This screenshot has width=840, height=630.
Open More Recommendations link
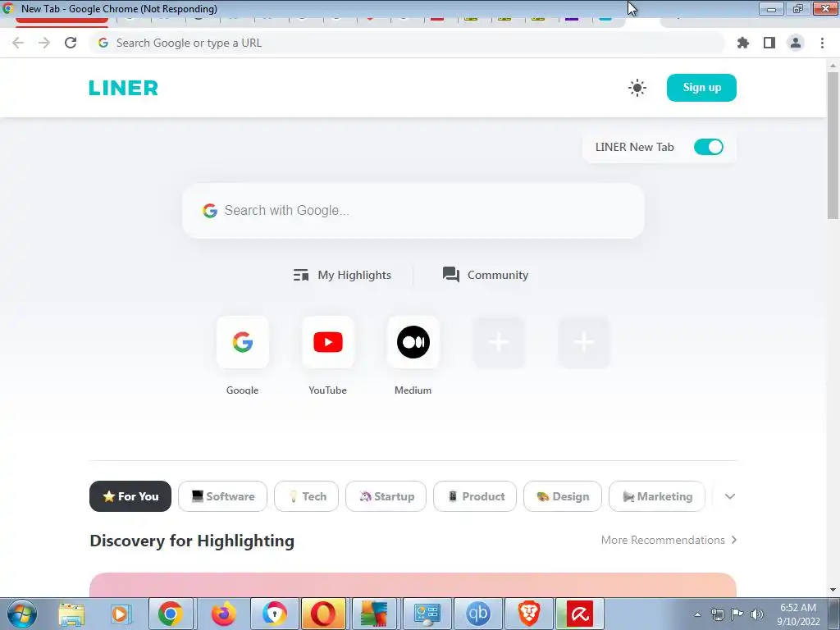click(669, 540)
